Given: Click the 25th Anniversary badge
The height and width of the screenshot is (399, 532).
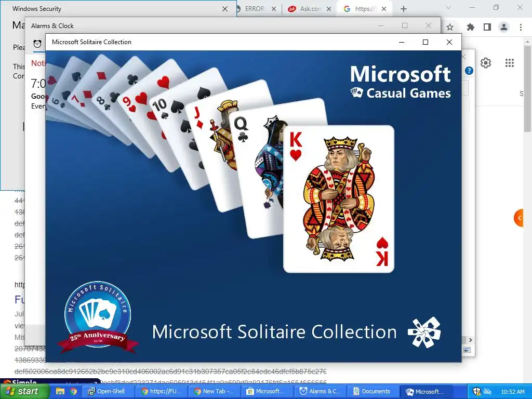Looking at the screenshot, I should tap(98, 317).
